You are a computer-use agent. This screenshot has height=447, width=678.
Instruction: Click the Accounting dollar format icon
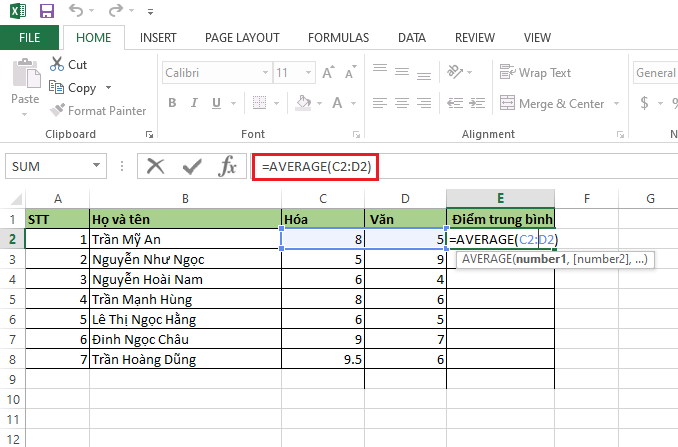point(644,103)
